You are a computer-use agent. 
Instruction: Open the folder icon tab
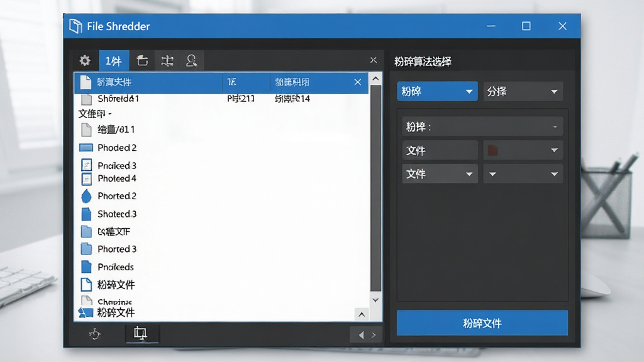[x=142, y=61]
